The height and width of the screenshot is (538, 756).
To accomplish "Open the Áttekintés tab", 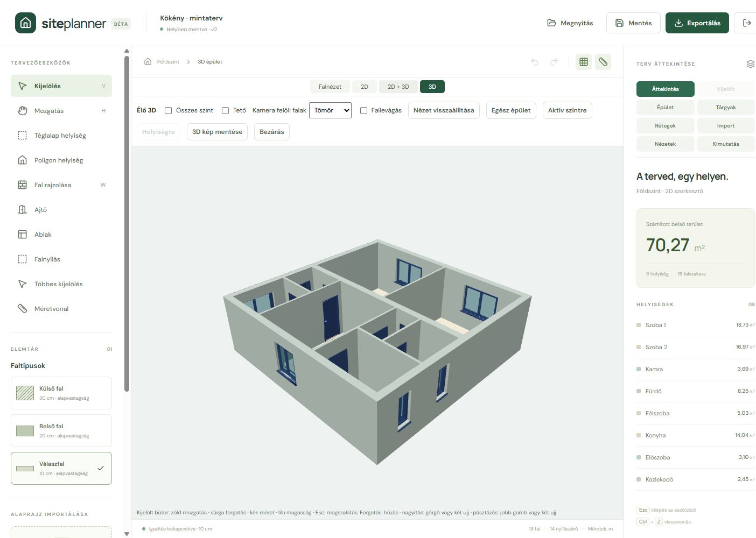I will 666,89.
